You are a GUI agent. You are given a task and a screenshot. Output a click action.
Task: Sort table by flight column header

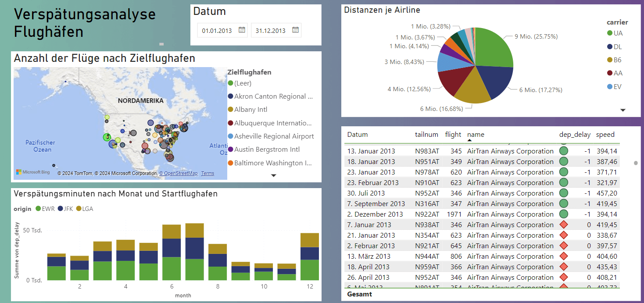(453, 135)
